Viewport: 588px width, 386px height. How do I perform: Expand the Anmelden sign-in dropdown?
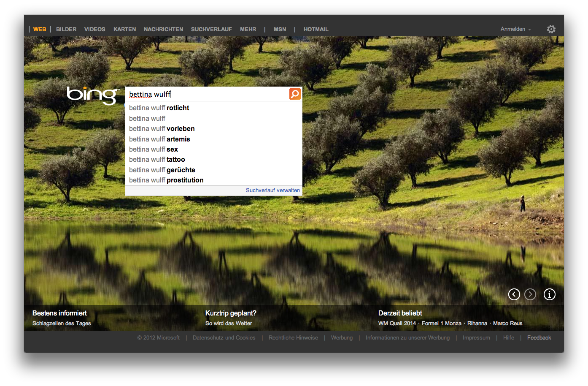(515, 29)
